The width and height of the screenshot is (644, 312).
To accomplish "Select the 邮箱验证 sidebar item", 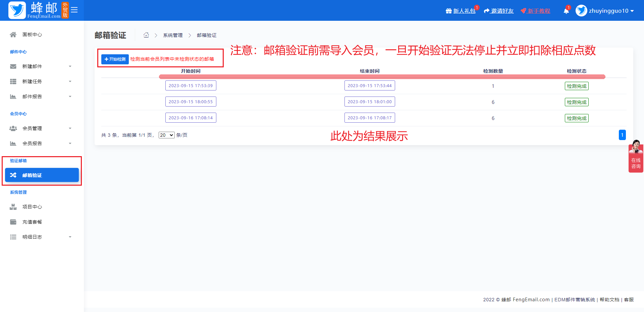I will tap(42, 175).
